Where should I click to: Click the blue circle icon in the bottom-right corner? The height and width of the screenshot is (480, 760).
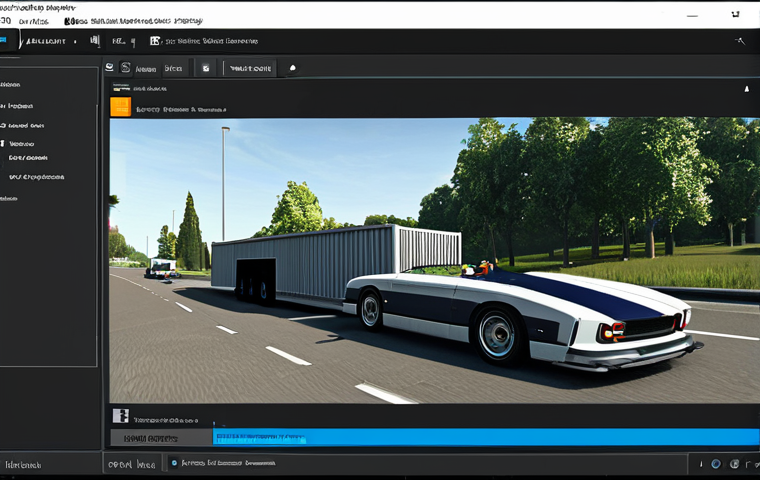pos(716,464)
